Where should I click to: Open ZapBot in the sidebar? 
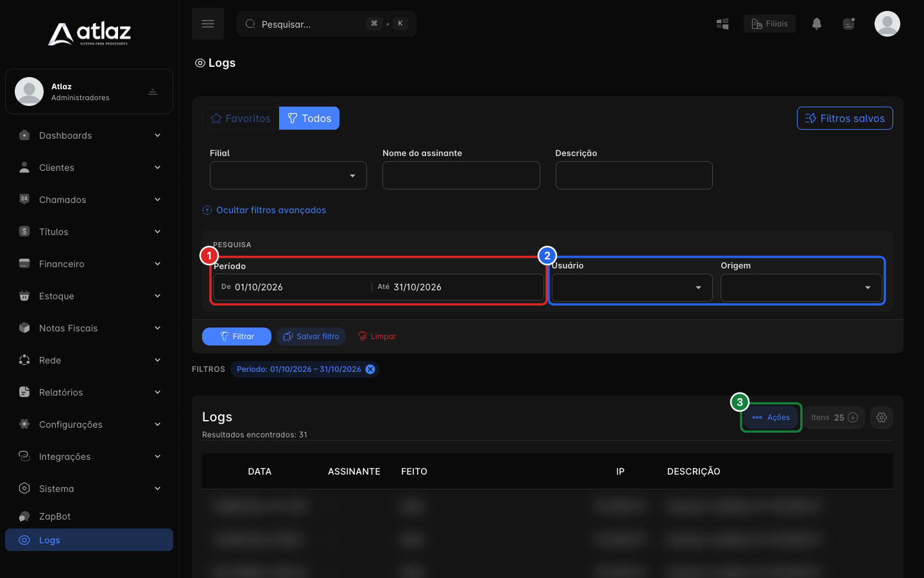coord(89,516)
